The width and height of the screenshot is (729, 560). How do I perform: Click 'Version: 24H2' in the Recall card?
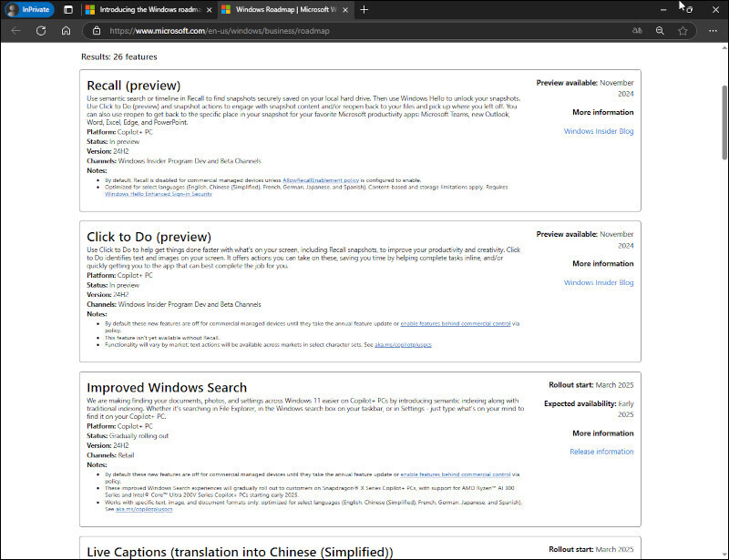[x=108, y=151]
